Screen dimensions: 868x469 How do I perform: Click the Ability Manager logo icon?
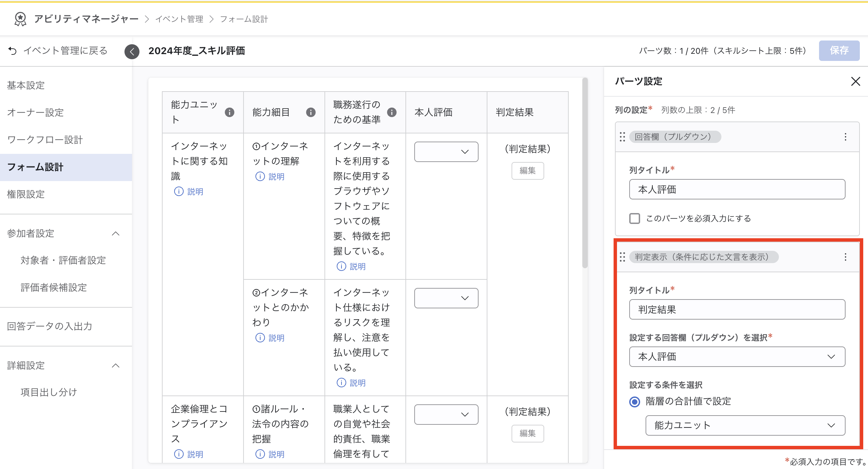[x=20, y=19]
